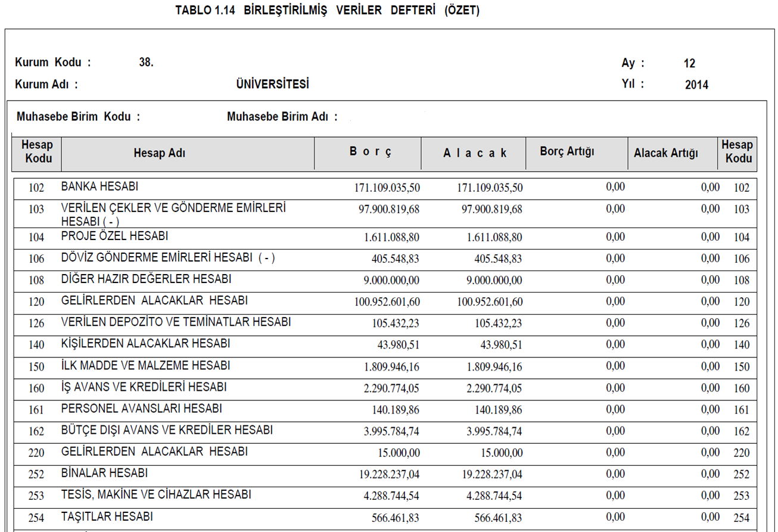Select "DÖVİZ GÖNDERME EMİRLERİ HESABI ( - )"
This screenshot has height=532, width=778.
point(168,257)
